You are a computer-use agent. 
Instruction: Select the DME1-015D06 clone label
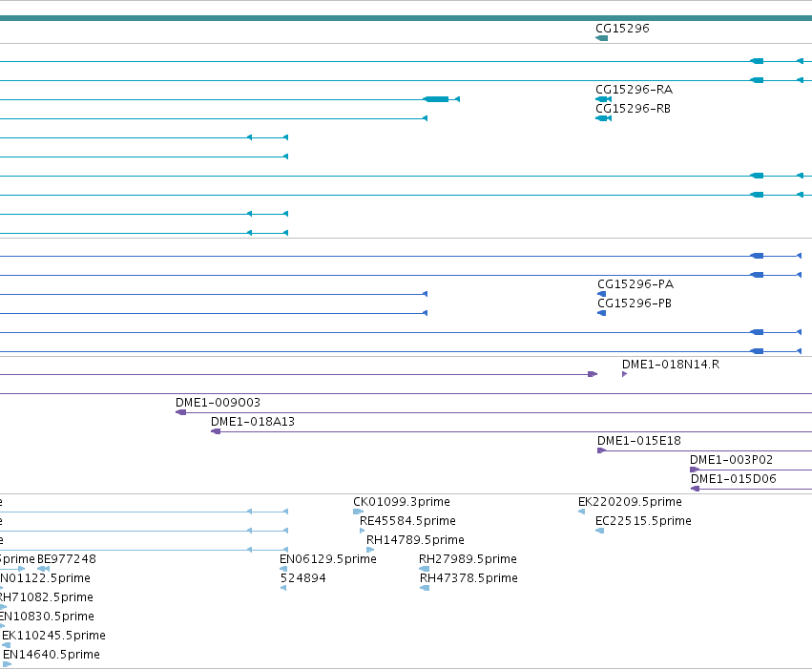pyautogui.click(x=734, y=479)
